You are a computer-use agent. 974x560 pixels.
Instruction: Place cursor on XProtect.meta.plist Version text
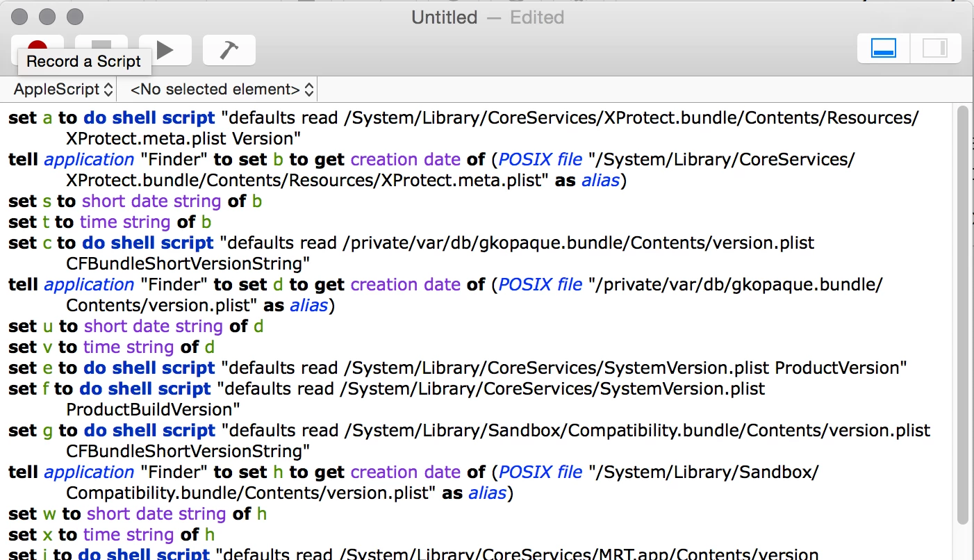pos(183,138)
